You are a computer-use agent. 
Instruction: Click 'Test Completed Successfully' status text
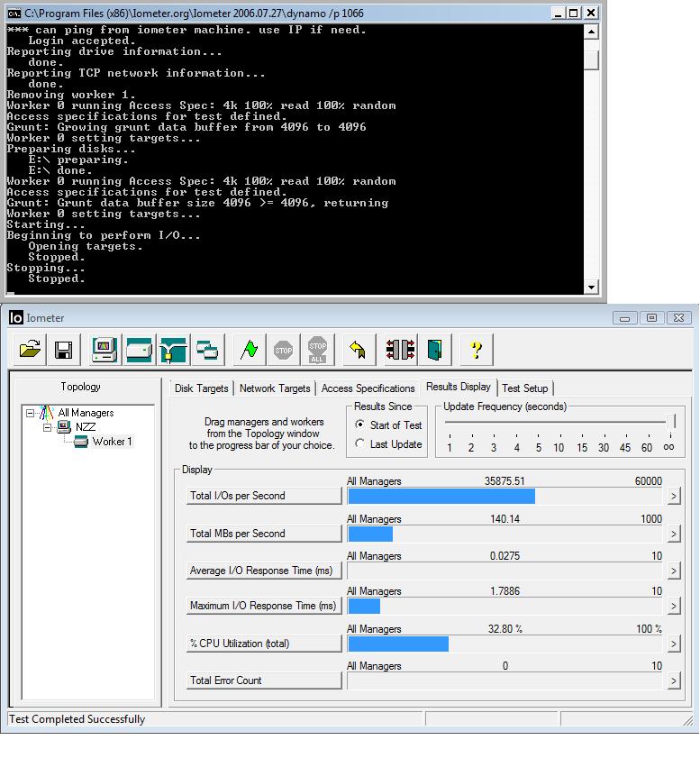[x=77, y=719]
